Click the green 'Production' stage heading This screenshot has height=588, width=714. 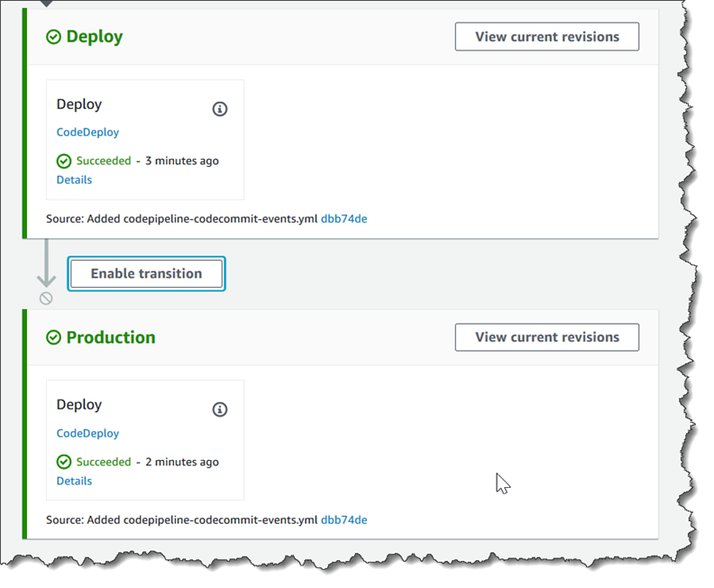[111, 337]
